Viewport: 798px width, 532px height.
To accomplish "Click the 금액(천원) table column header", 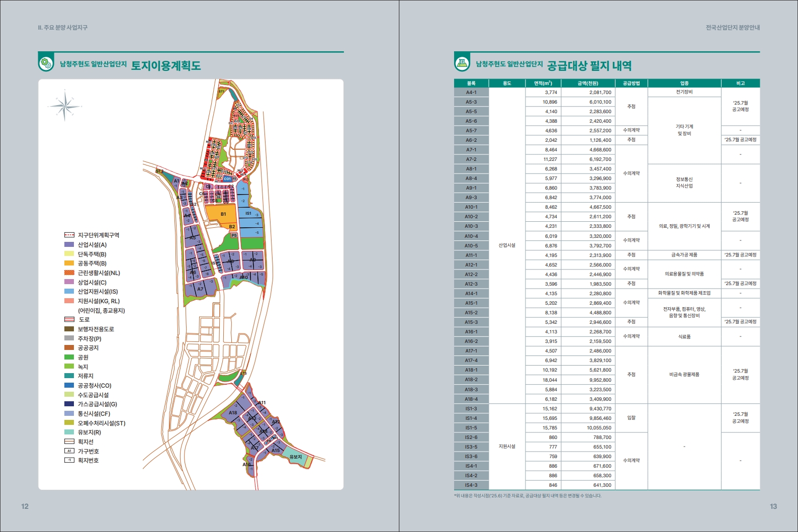I will click(588, 83).
